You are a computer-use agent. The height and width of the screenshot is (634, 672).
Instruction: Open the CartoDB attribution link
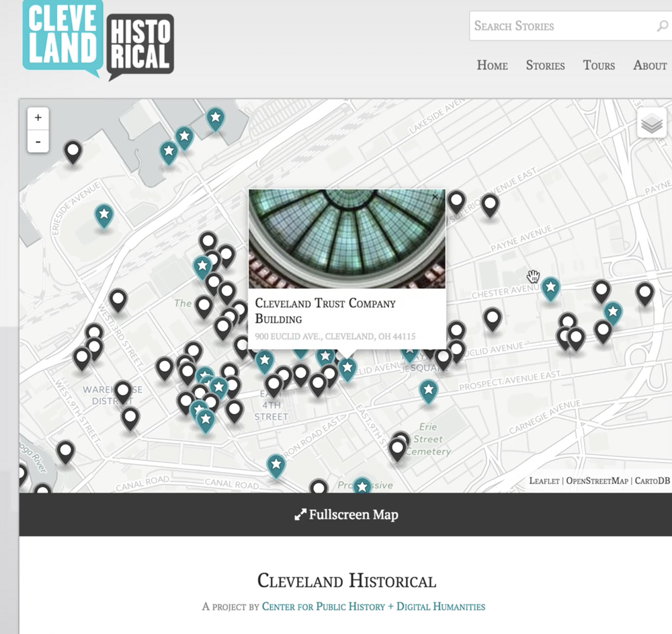click(x=652, y=481)
